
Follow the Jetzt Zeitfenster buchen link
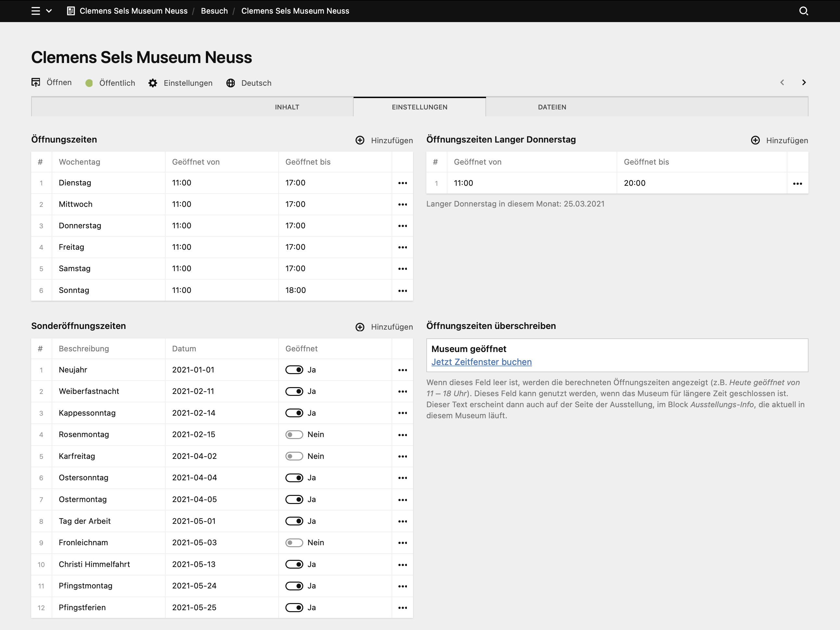pyautogui.click(x=481, y=362)
